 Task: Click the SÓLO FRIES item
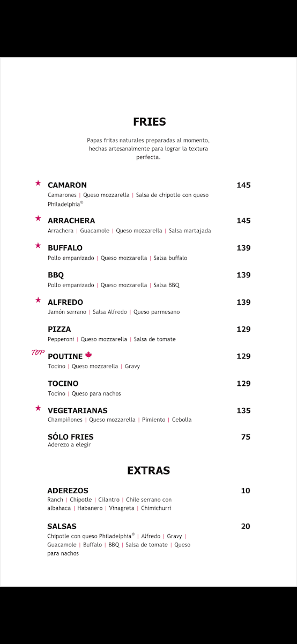[x=71, y=437]
